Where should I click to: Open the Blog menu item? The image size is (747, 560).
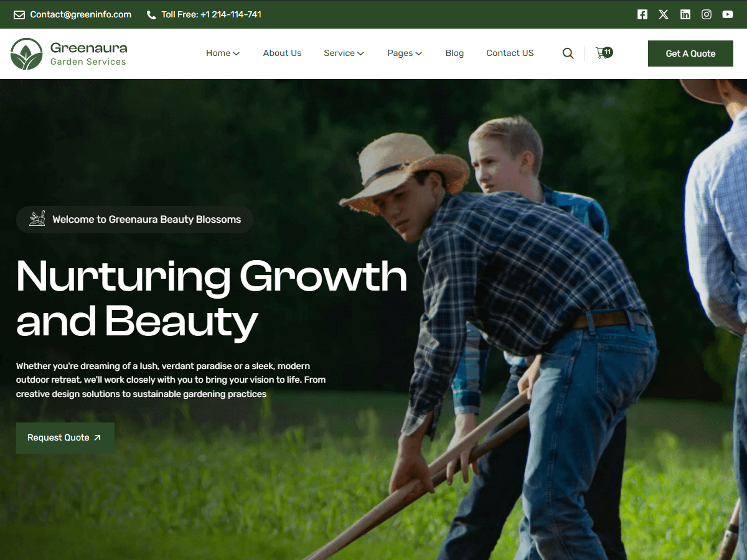tap(454, 54)
